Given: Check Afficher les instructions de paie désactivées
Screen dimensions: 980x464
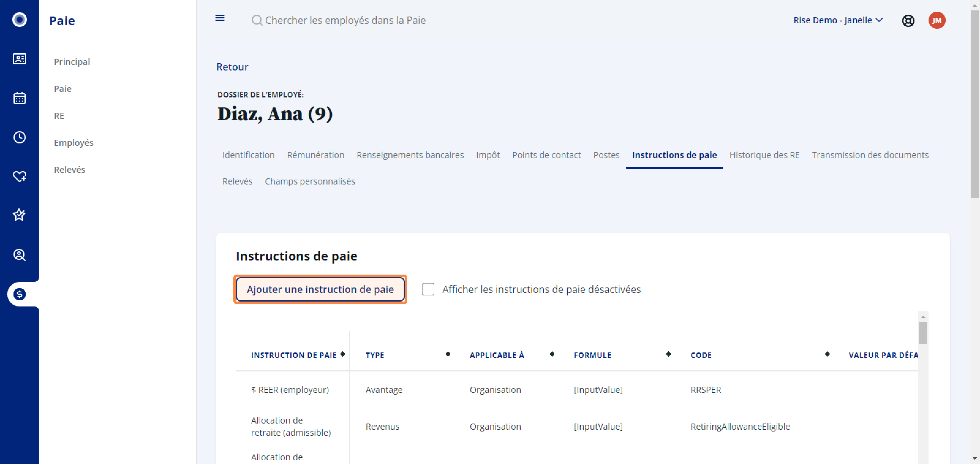Looking at the screenshot, I should click(428, 289).
